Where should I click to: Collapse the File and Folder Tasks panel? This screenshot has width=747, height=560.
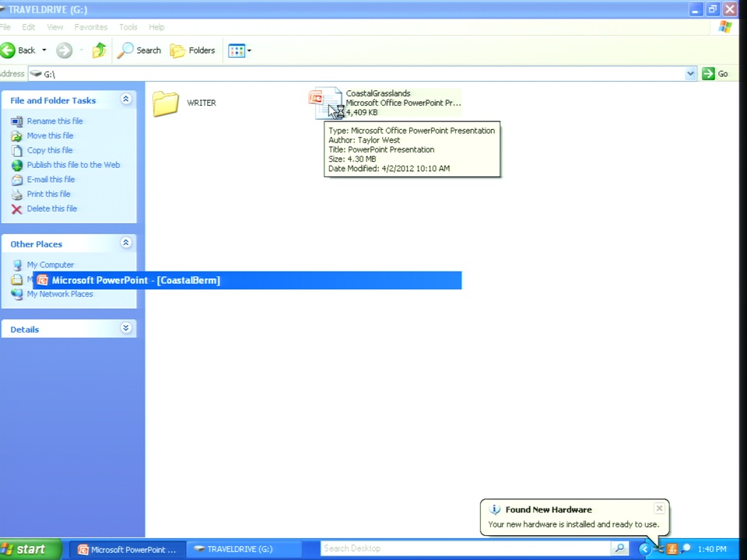click(x=126, y=99)
